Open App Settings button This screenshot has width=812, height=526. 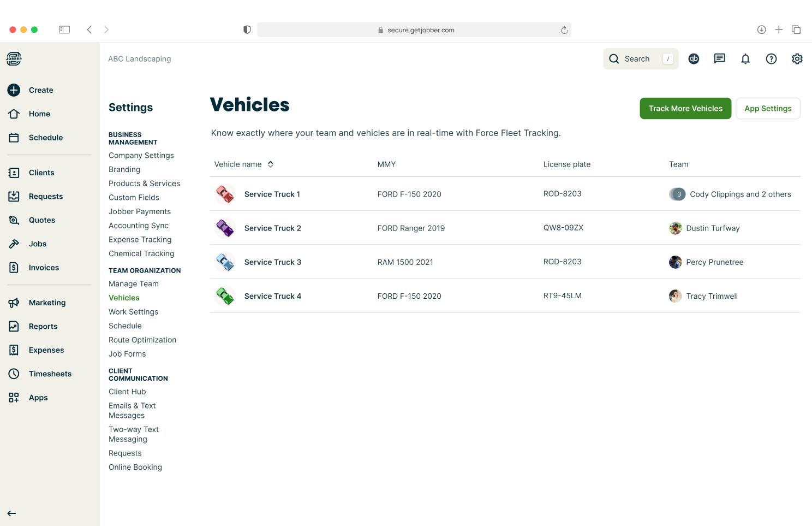767,109
